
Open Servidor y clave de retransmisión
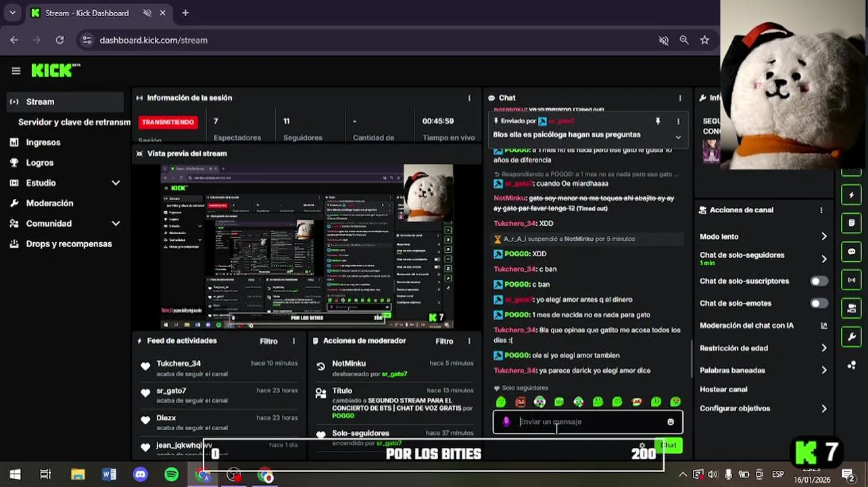[74, 122]
